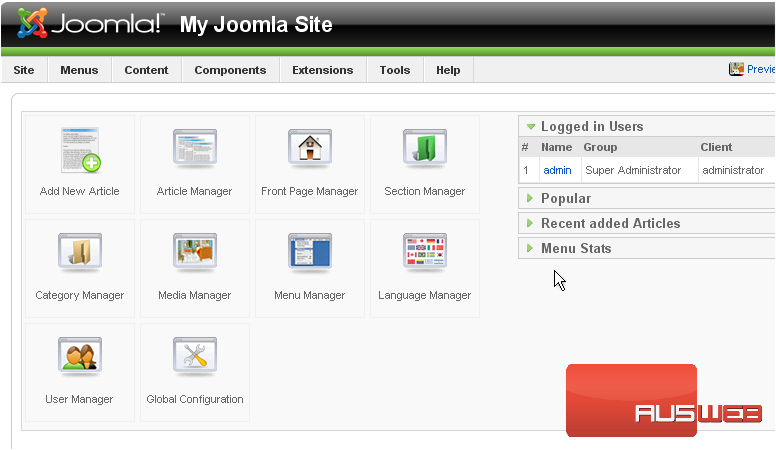The image size is (776, 450).
Task: Click the Menu Manager icon
Action: [309, 254]
